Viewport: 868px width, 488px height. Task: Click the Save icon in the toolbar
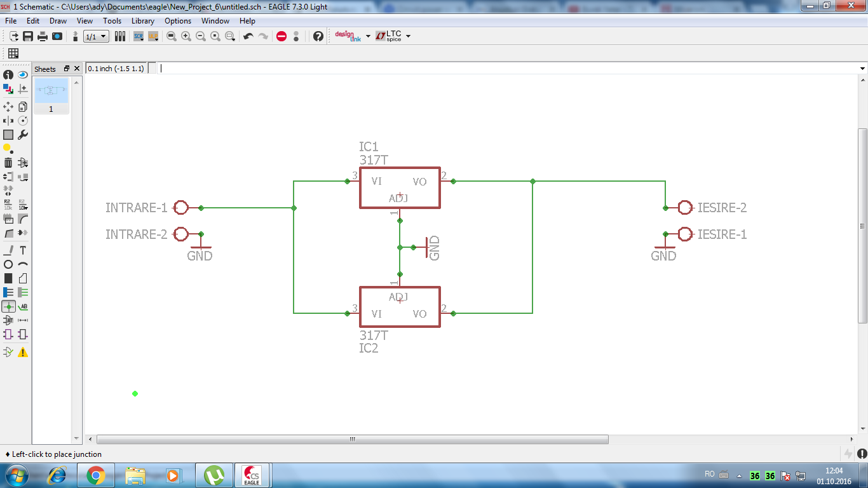click(x=28, y=37)
